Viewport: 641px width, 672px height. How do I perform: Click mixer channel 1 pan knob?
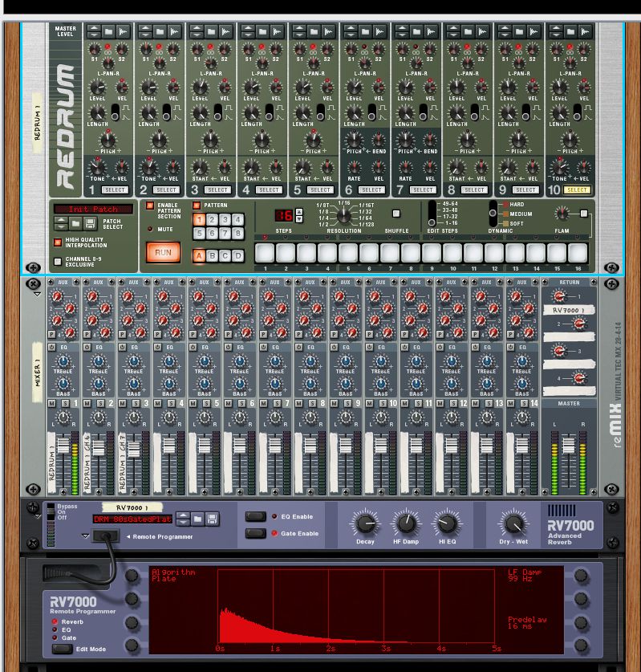click(x=63, y=417)
